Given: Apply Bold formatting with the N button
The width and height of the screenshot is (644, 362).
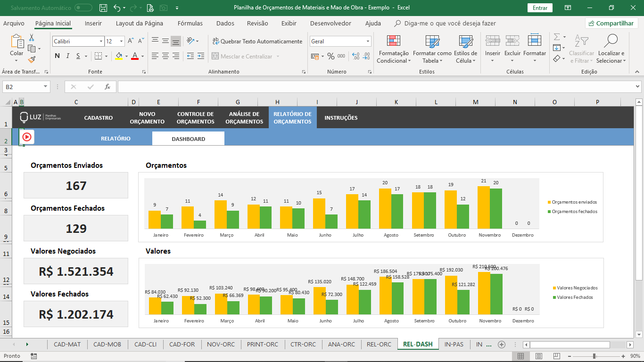Looking at the screenshot, I should click(x=57, y=56).
